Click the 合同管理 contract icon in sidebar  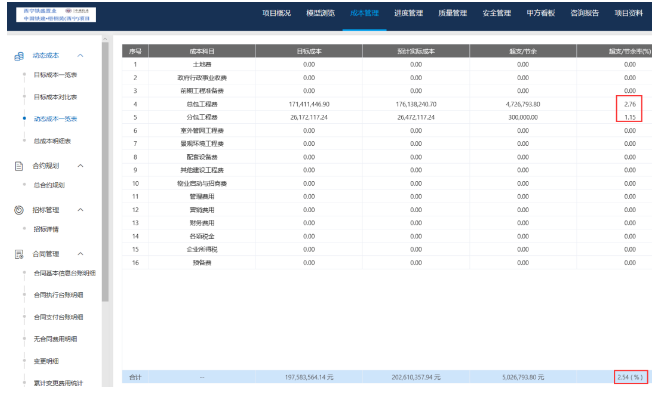click(19, 254)
